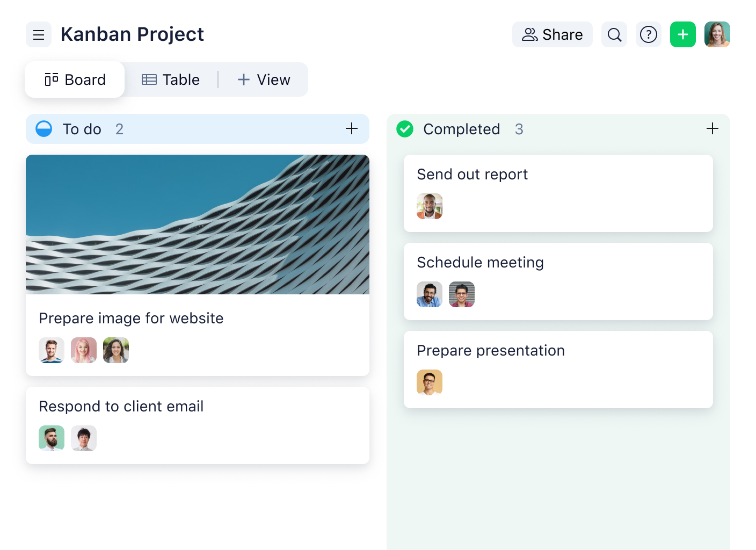Viewport: 756px width, 550px height.
Task: Click the first avatar on Schedule meeting
Action: coord(430,294)
